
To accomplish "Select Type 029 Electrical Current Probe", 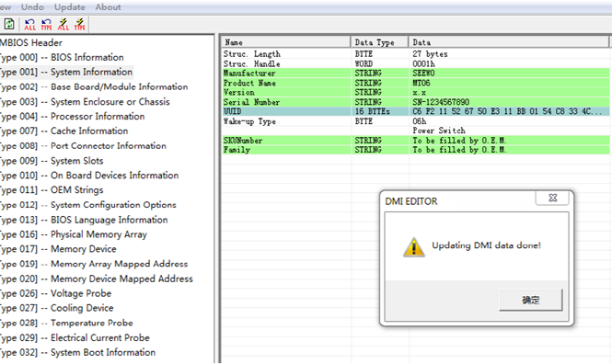I will coord(75,337).
